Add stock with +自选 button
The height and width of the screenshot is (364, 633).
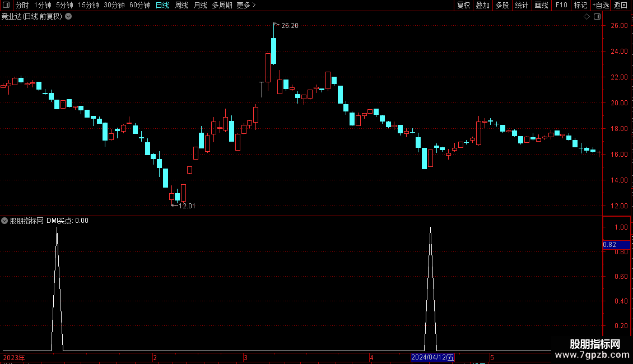(601, 5)
